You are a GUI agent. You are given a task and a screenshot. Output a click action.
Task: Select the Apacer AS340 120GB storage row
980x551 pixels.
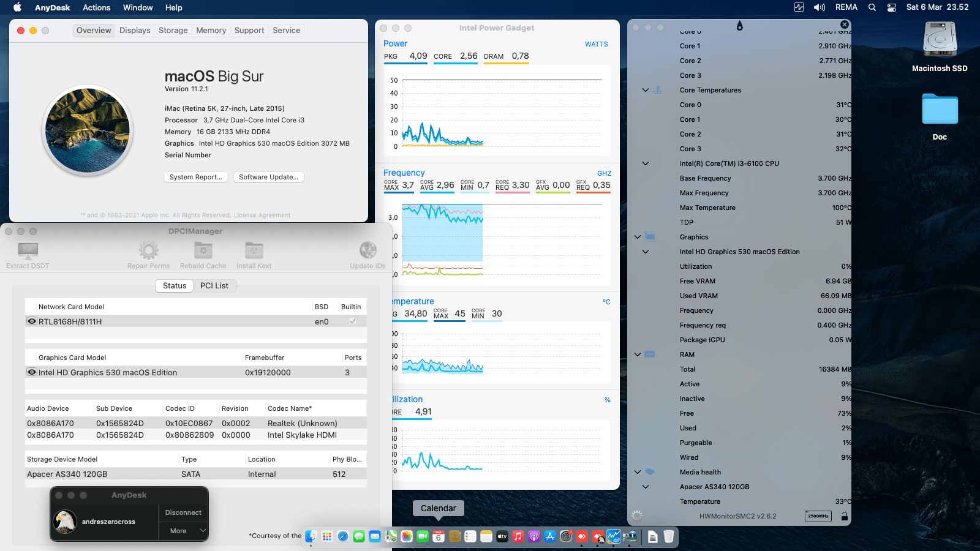(x=196, y=474)
